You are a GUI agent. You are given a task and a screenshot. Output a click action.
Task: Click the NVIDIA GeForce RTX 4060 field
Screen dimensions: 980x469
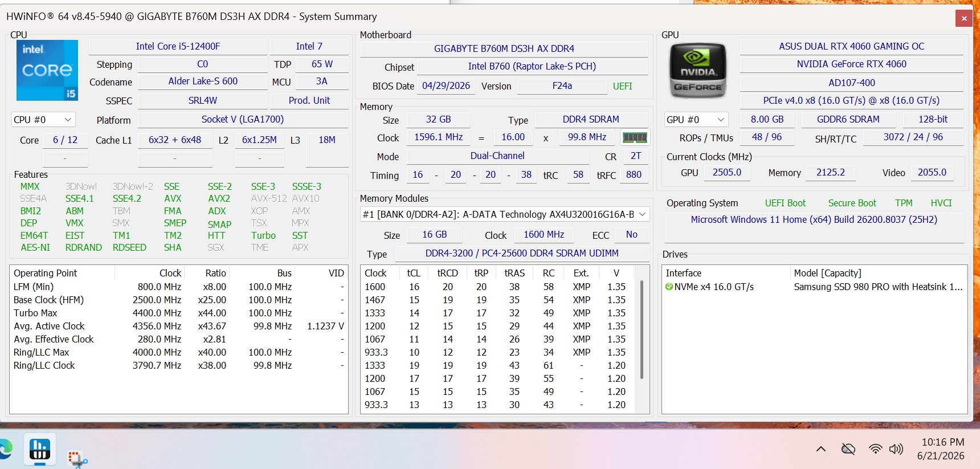852,64
